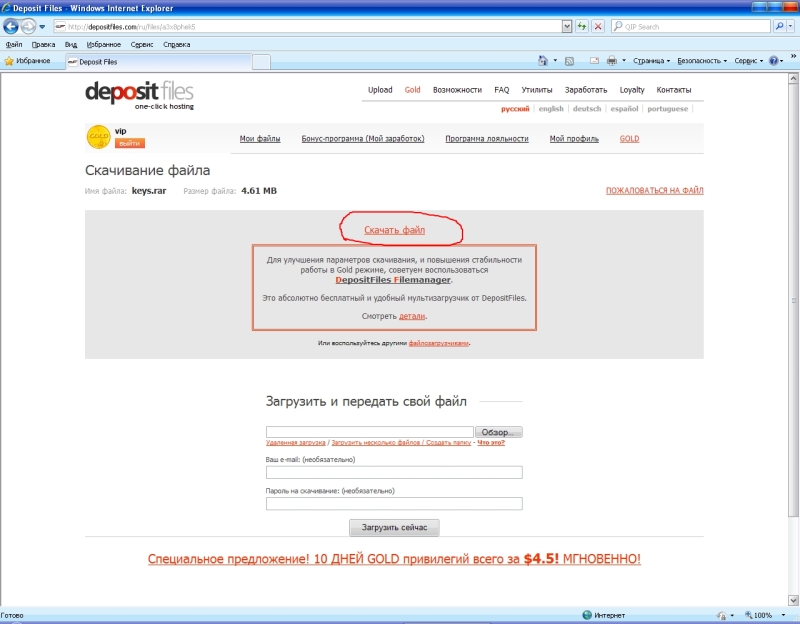
Task: Open the FAQ navigation link
Action: (502, 90)
